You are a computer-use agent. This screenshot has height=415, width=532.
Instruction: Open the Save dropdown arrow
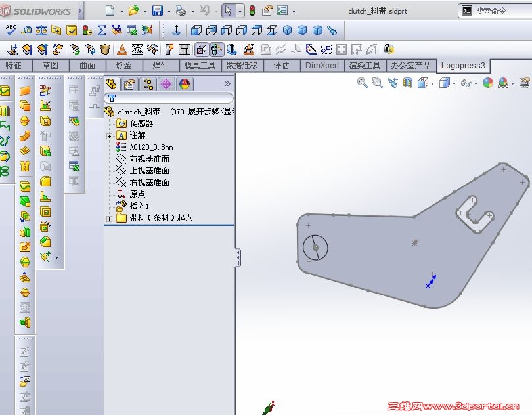pyautogui.click(x=169, y=11)
